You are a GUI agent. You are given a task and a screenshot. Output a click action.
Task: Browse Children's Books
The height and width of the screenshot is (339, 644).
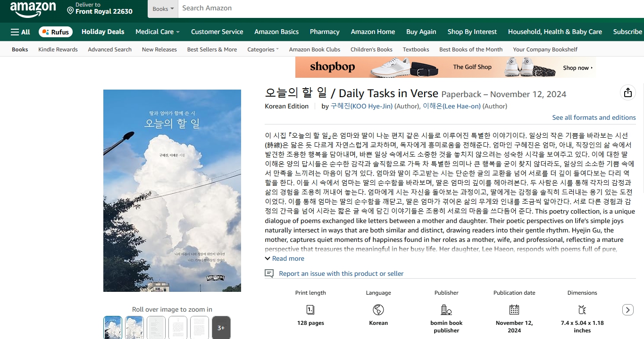click(x=371, y=50)
